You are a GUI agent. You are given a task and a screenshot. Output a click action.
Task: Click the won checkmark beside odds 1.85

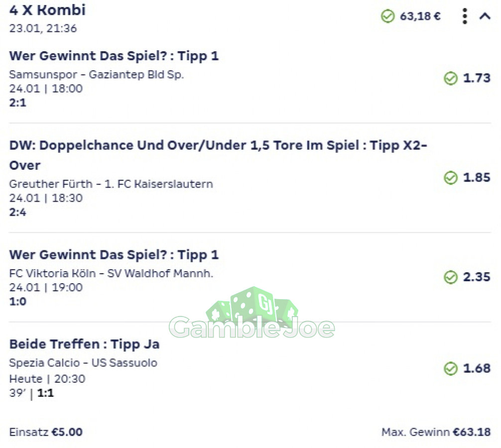point(451,178)
